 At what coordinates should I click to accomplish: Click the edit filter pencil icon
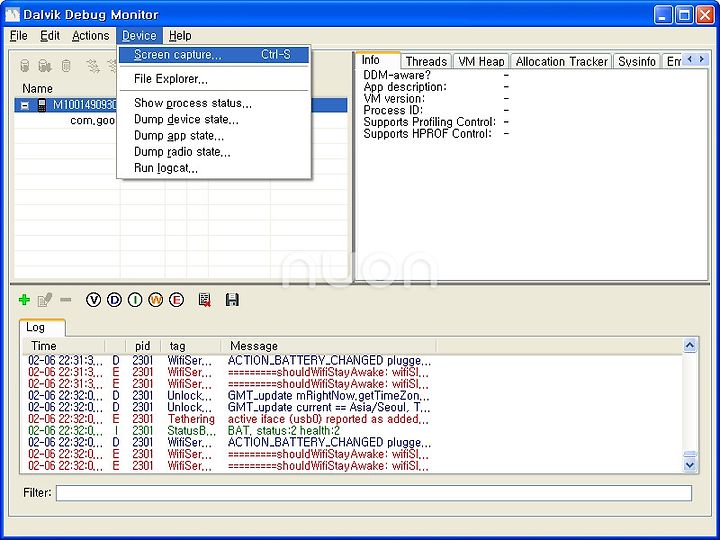(x=45, y=300)
